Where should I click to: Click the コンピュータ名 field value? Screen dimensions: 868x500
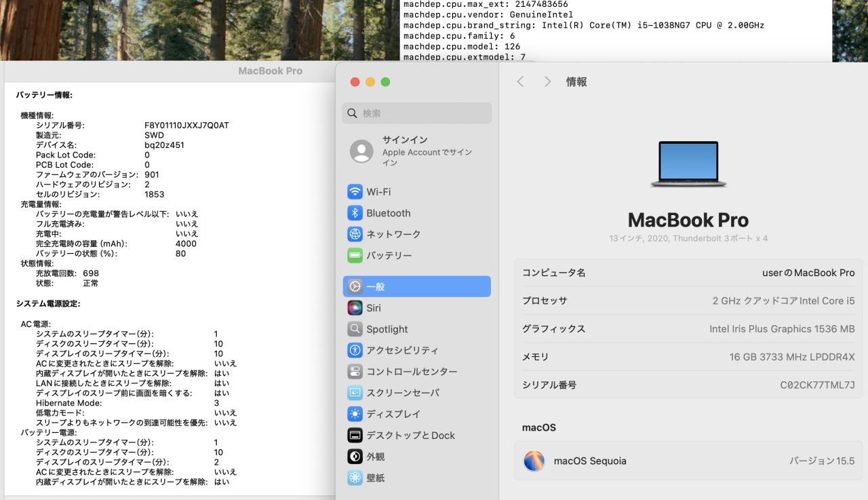click(x=808, y=273)
